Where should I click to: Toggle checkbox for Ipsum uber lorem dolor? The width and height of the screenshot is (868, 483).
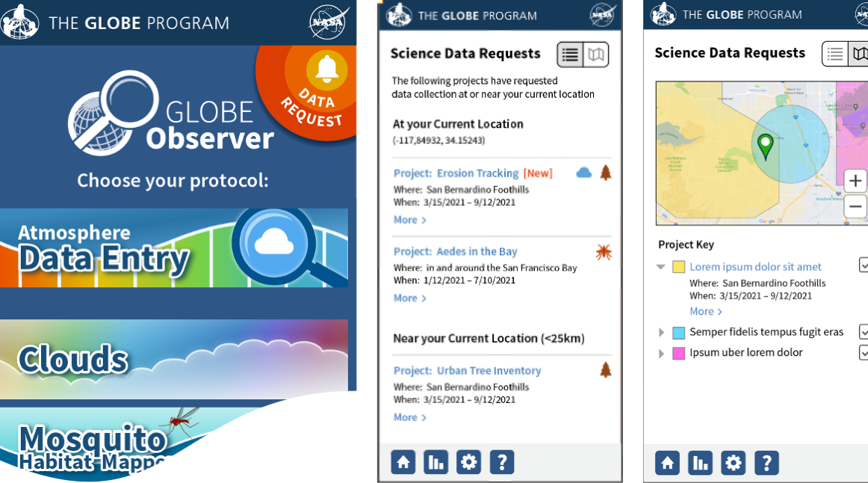pos(864,352)
